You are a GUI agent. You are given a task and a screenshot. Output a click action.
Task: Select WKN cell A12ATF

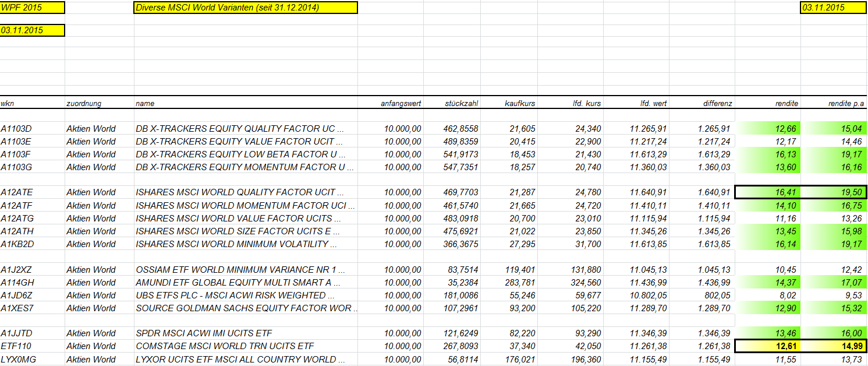[x=33, y=205]
